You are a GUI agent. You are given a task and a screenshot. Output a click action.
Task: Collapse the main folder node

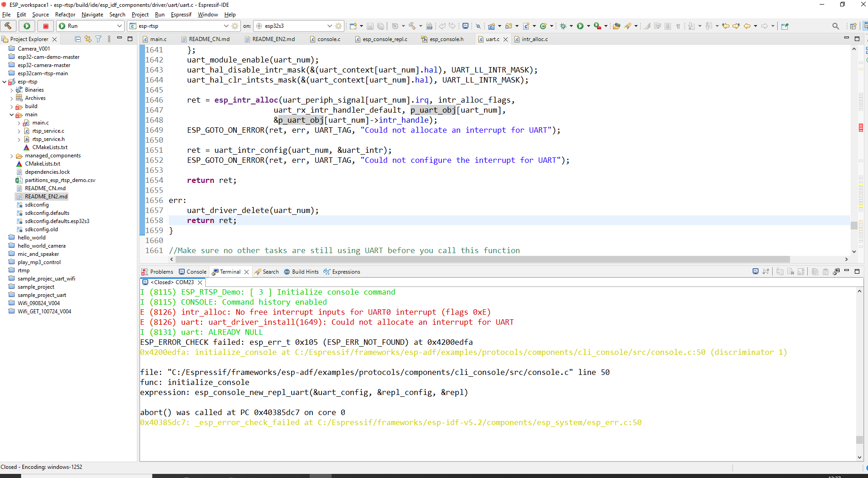pyautogui.click(x=12, y=114)
